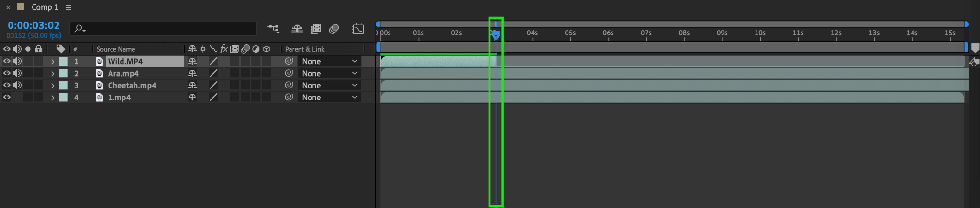Hide the 1.mp4 layer with eye icon
The width and height of the screenshot is (980, 208).
(7, 97)
